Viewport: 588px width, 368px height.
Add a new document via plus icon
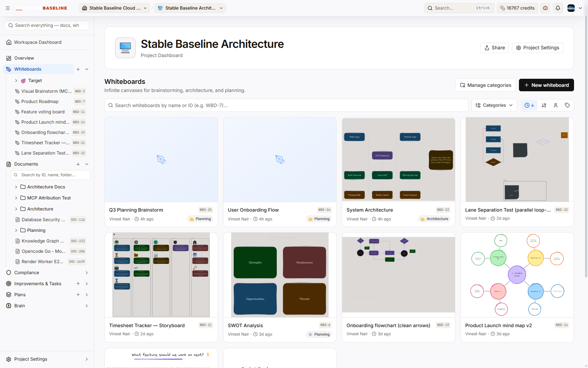78,164
